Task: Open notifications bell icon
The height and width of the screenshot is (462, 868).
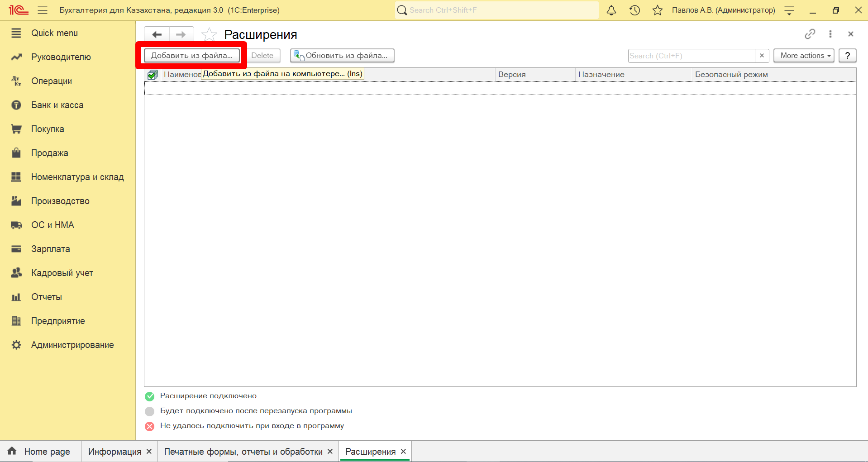Action: [611, 10]
